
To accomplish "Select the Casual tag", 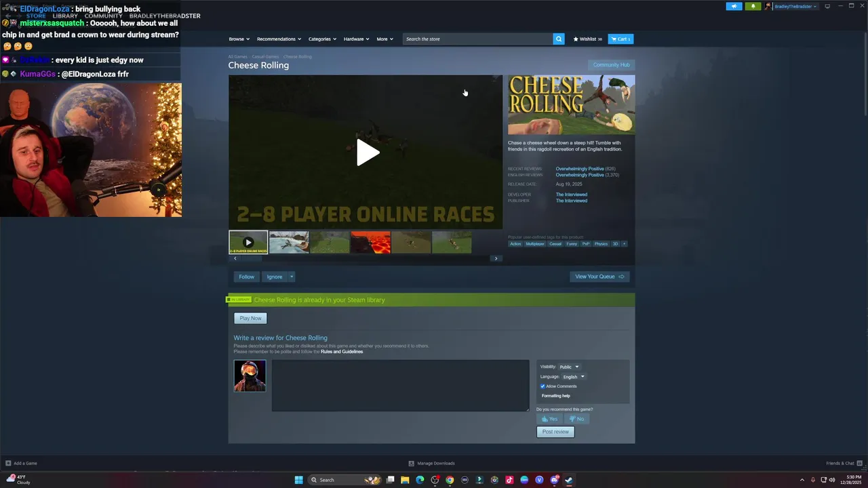I will pyautogui.click(x=555, y=244).
